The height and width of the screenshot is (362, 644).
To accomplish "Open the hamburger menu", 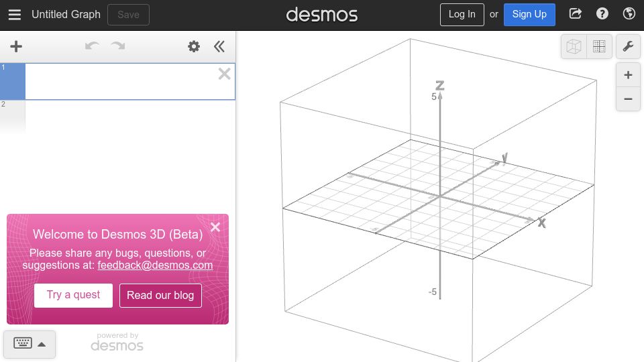I will [x=14, y=15].
